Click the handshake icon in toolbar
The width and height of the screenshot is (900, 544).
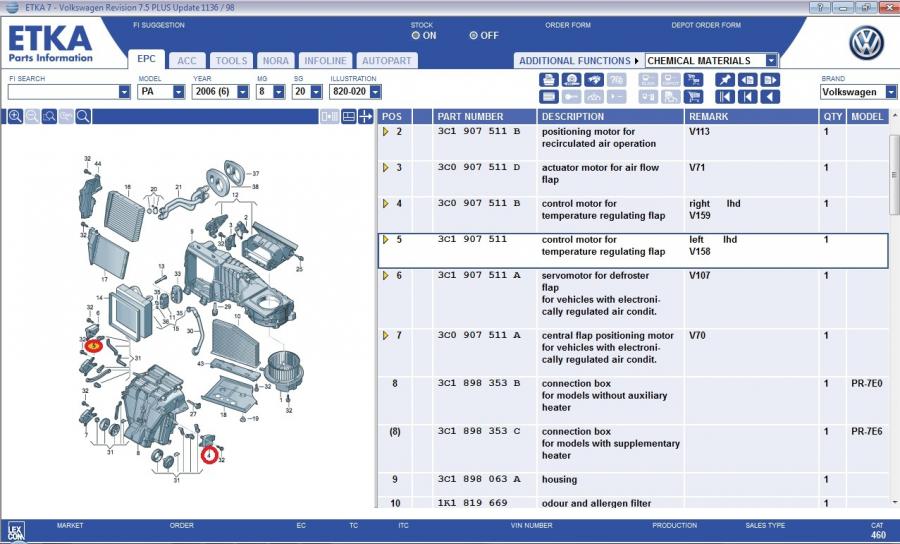(595, 80)
